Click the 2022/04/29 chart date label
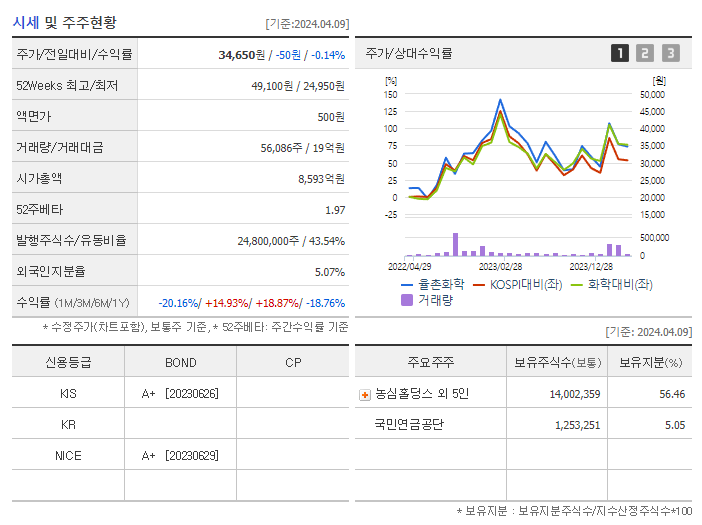 (x=409, y=267)
